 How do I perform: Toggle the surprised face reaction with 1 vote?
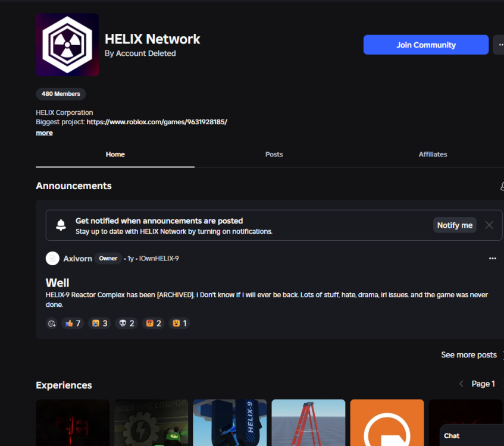pos(179,323)
